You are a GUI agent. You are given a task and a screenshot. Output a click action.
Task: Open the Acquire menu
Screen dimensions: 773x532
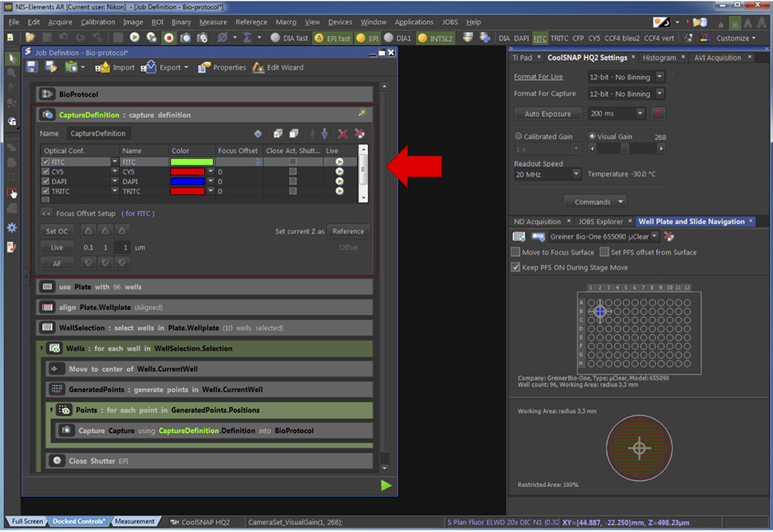(x=60, y=22)
